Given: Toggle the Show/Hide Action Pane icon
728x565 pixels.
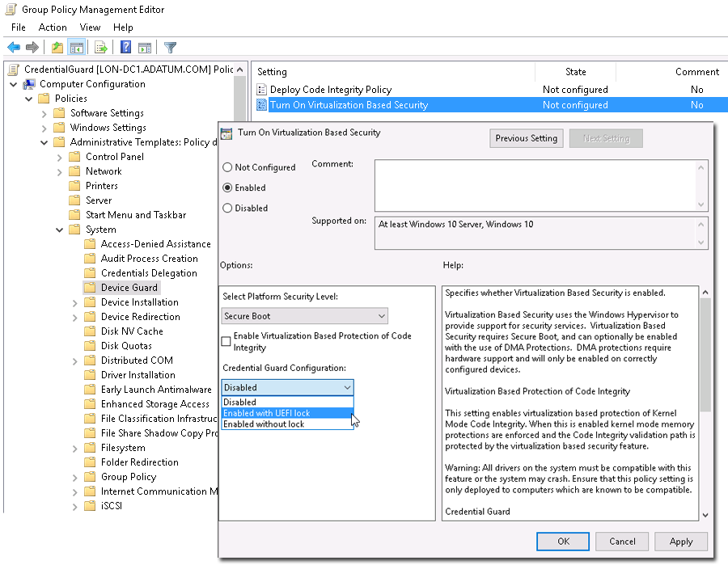Looking at the screenshot, I should (145, 48).
